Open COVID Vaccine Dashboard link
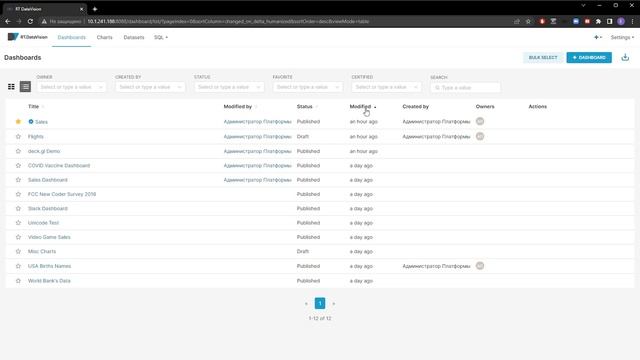 point(59,165)
